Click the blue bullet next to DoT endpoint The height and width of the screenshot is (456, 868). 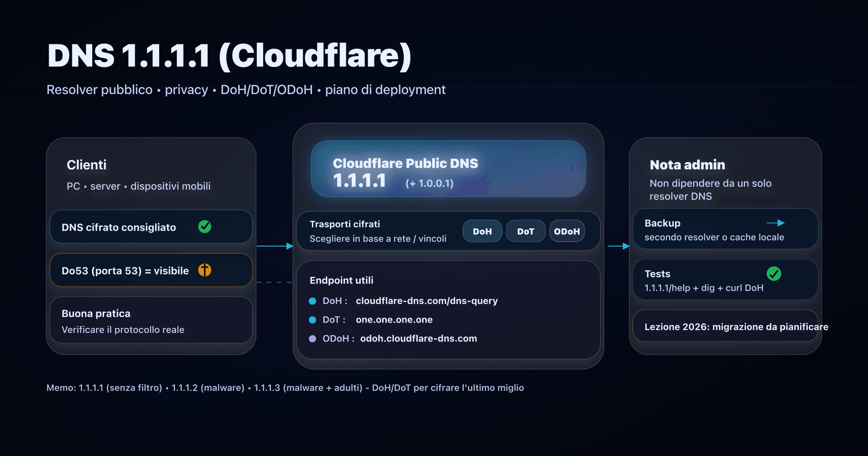312,319
